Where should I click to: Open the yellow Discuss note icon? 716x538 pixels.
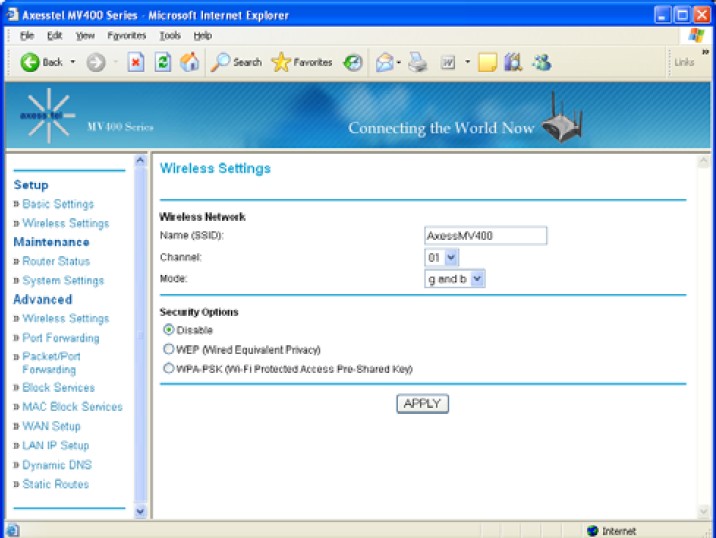tap(487, 63)
